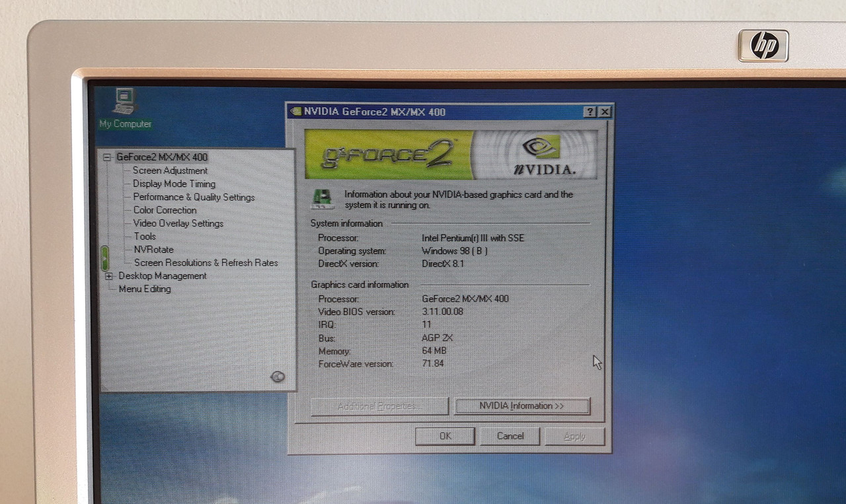The image size is (846, 504).
Task: Click Video BIOS version 3.11.00.08
Action: coord(442,312)
